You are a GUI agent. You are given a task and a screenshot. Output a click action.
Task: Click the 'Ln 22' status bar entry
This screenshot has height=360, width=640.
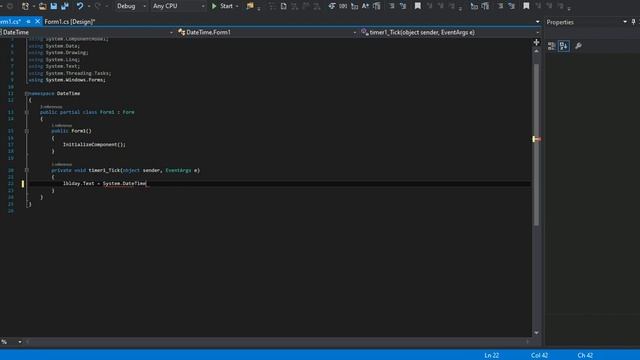click(491, 355)
